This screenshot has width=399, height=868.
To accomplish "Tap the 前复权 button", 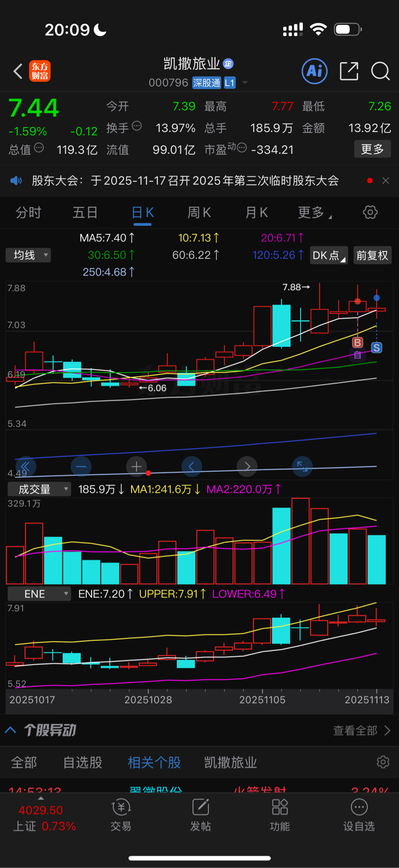I will 372,255.
